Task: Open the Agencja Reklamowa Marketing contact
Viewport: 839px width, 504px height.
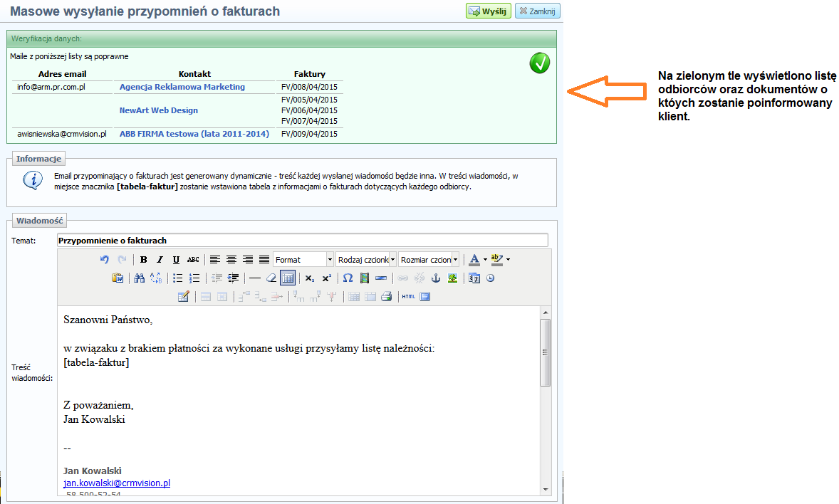Action: coord(182,87)
